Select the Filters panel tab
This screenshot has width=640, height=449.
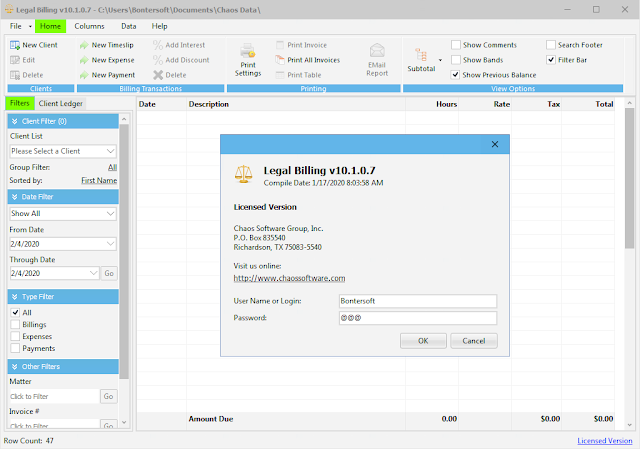click(x=20, y=103)
